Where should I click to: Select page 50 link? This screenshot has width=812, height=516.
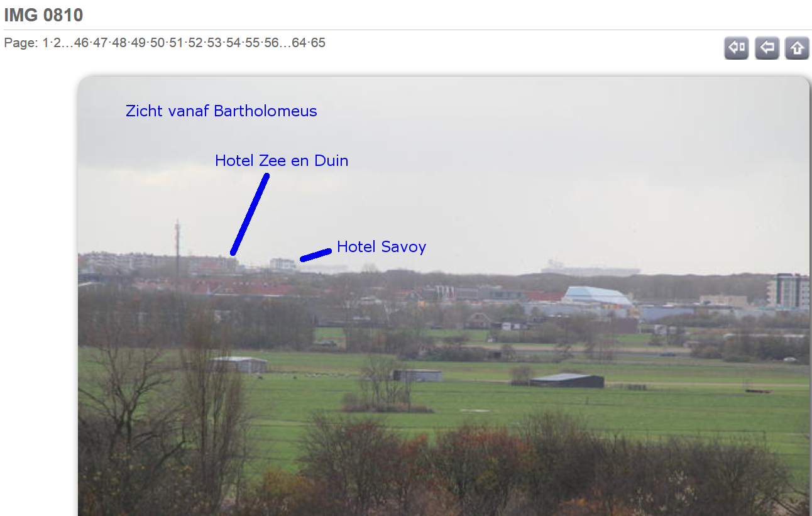click(x=157, y=43)
